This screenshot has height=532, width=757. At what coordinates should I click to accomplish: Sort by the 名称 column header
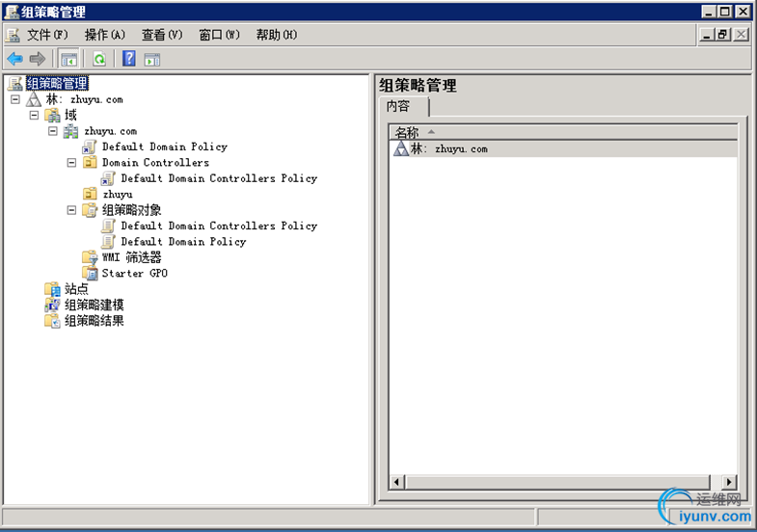point(563,132)
